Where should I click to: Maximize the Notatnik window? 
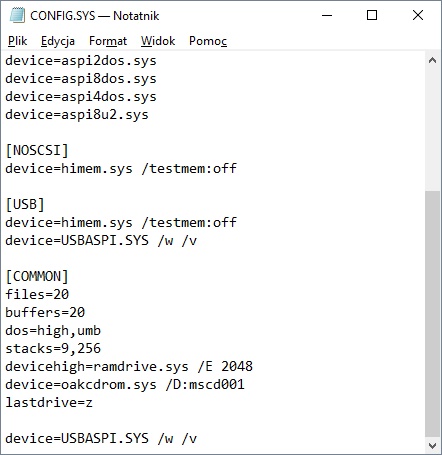(x=372, y=15)
